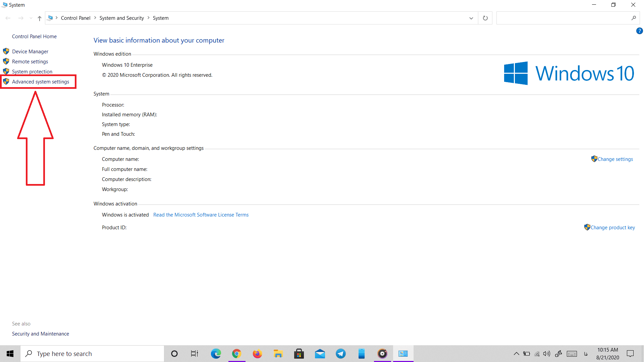Image resolution: width=644 pixels, height=362 pixels.
Task: Open Mail app from taskbar
Action: [320, 354]
